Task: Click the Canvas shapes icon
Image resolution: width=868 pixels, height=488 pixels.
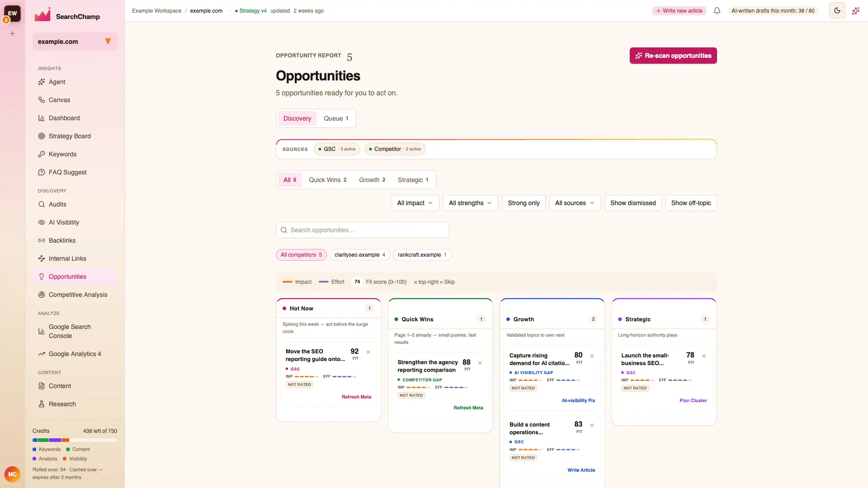Action: click(42, 100)
